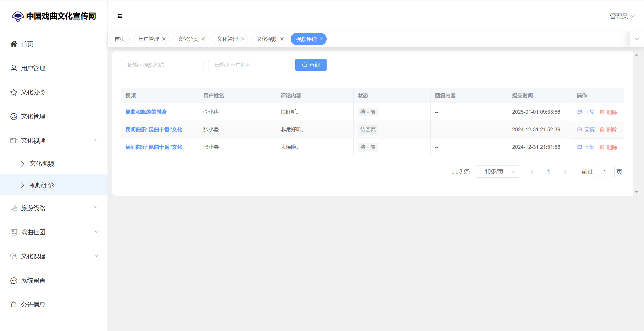Click the 用户管理 user icon
The width and height of the screenshot is (644, 331).
pos(14,68)
